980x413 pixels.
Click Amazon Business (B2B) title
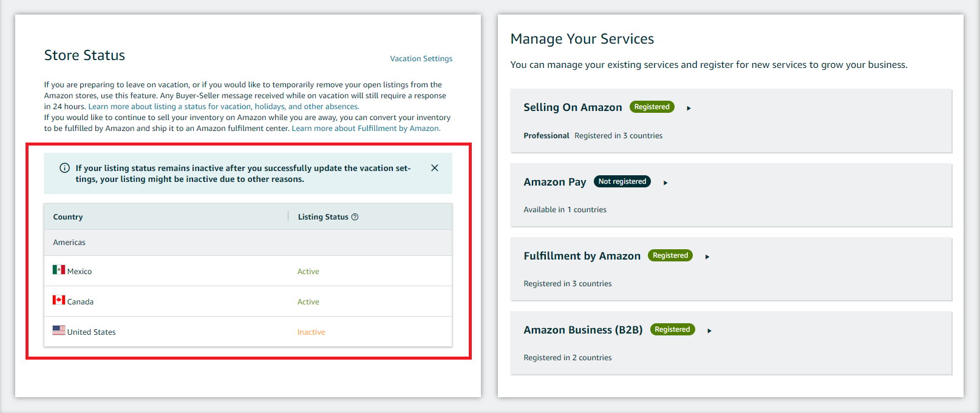583,330
